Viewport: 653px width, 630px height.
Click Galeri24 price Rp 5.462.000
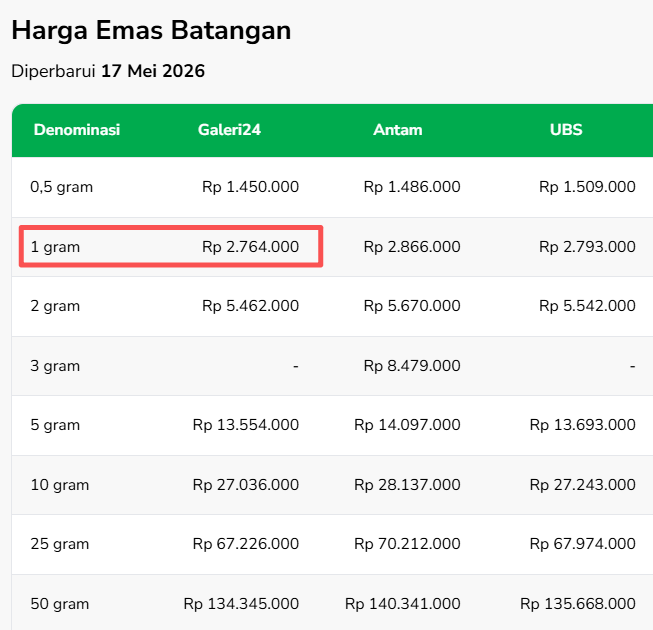coord(250,306)
